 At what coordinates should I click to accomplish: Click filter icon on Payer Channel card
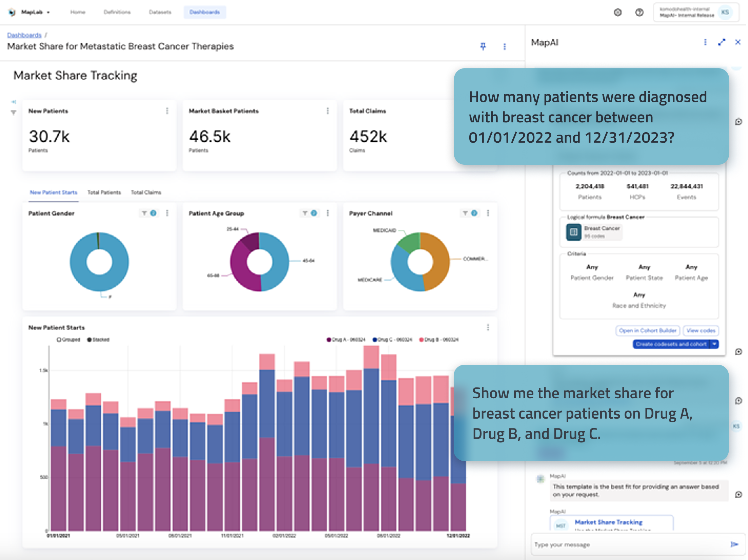[465, 213]
